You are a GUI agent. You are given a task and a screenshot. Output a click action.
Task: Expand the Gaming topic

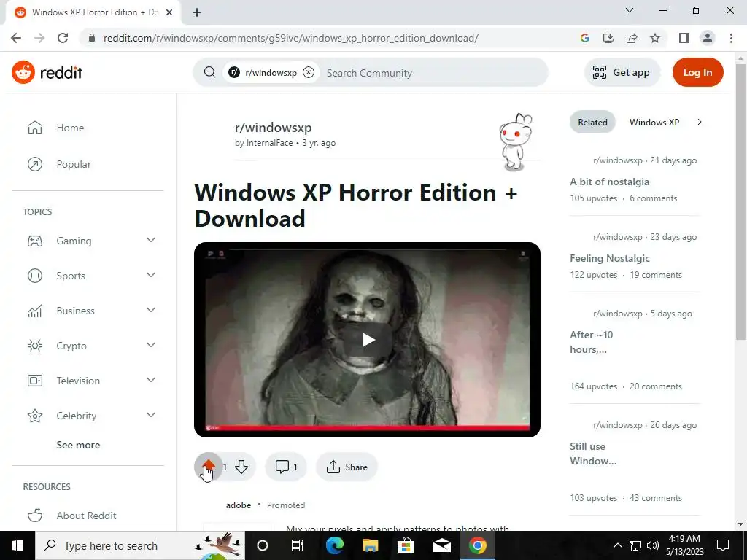150,241
